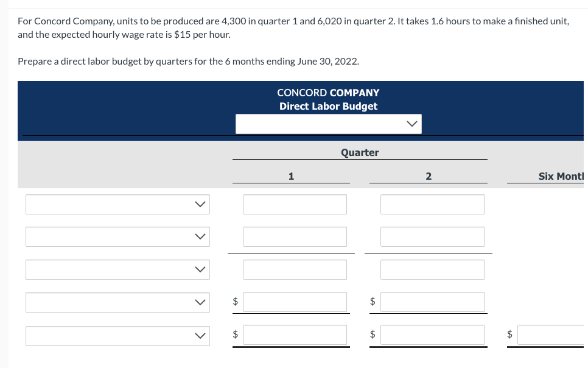Expand the first row label dropdown

(x=117, y=204)
